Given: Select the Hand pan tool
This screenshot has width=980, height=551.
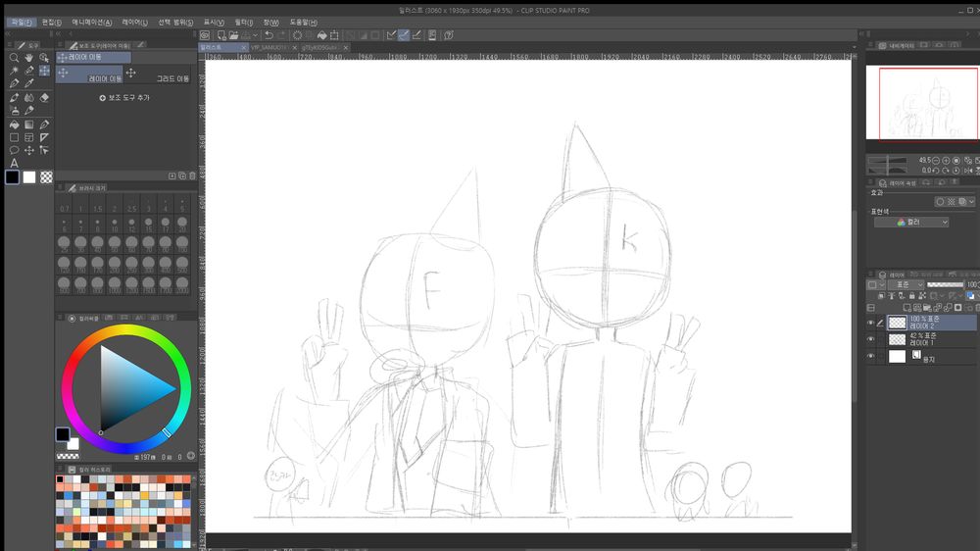Looking at the screenshot, I should pos(29,58).
